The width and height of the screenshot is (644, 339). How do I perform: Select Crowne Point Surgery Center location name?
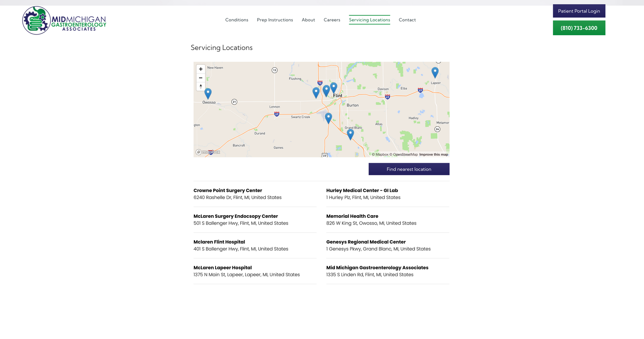228,190
